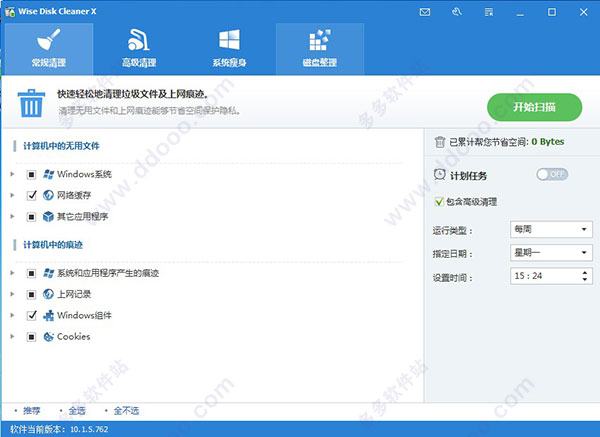This screenshot has width=600, height=437.
Task: Toggle the 其它应用程序 checkbox
Action: click(x=31, y=217)
